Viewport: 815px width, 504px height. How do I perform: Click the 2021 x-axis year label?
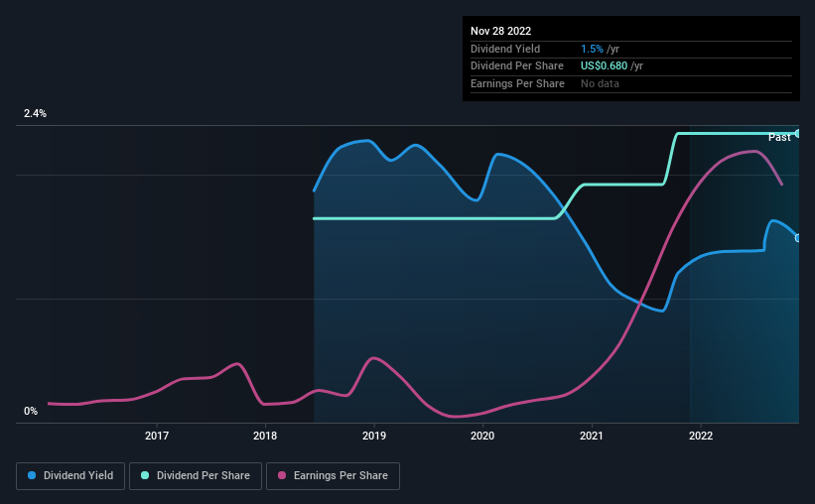point(592,436)
